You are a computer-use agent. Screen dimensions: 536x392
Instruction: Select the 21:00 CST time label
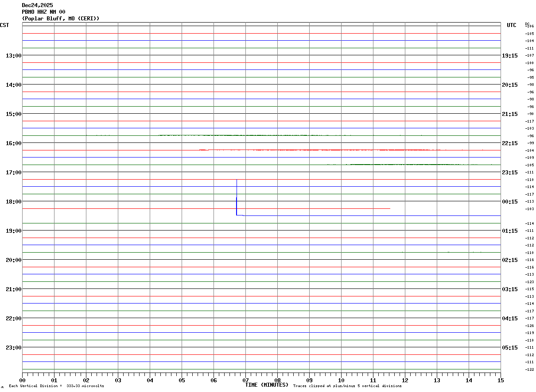(x=13, y=289)
